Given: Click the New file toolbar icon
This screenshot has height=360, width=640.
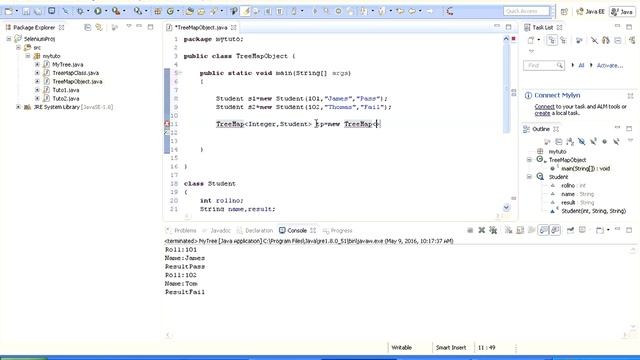Looking at the screenshot, I should tap(9, 11).
